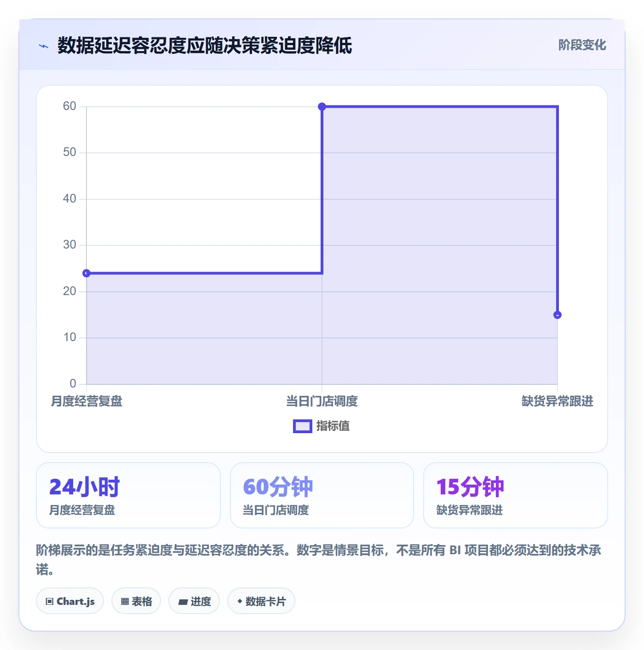Click the chart title 数据延迟容忍度应随决策紧迫度降低
Image resolution: width=644 pixels, height=650 pixels.
(x=205, y=46)
